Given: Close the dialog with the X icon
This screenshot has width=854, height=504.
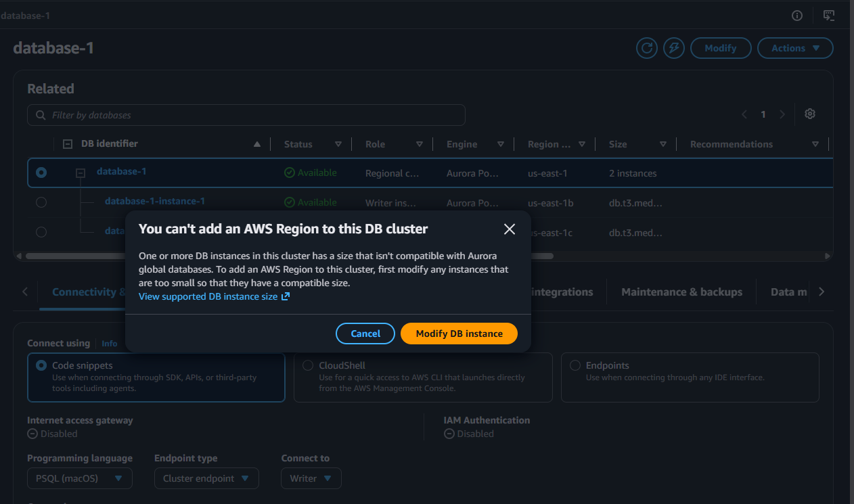Looking at the screenshot, I should coord(510,229).
